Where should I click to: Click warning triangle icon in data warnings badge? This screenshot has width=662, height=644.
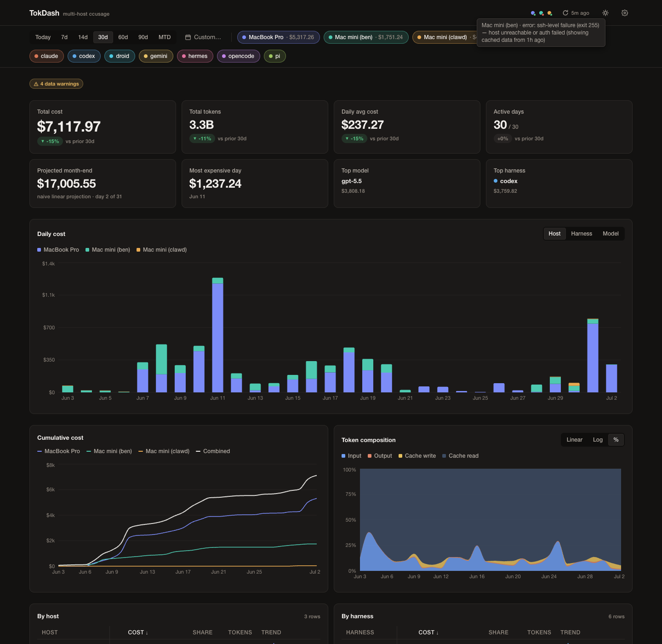pyautogui.click(x=36, y=84)
